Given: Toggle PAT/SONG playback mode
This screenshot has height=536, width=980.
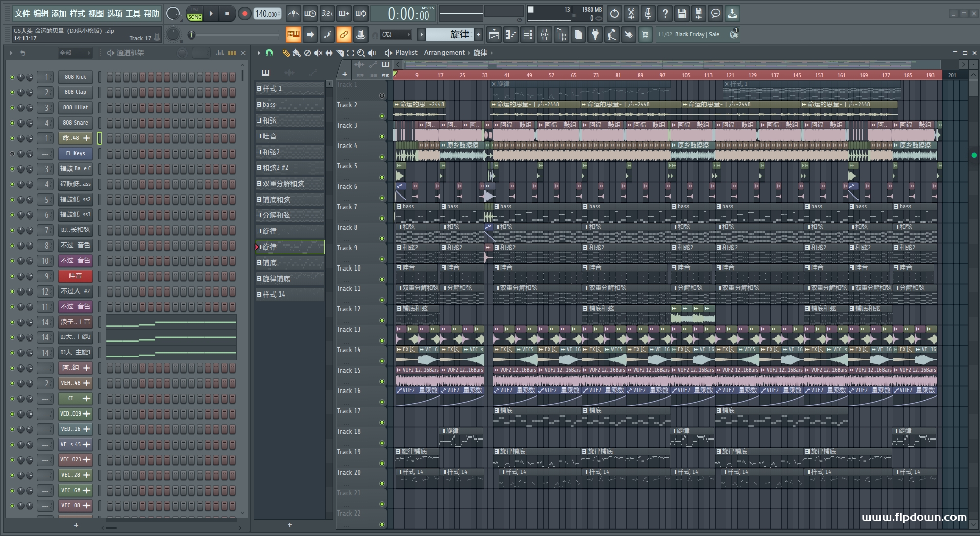Looking at the screenshot, I should pos(194,14).
